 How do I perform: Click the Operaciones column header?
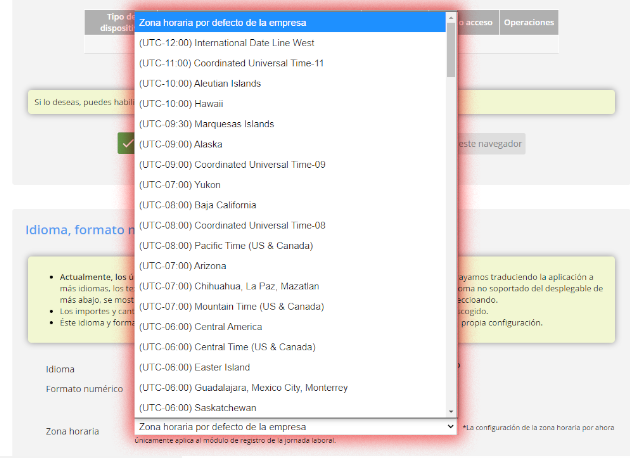pyautogui.click(x=529, y=22)
